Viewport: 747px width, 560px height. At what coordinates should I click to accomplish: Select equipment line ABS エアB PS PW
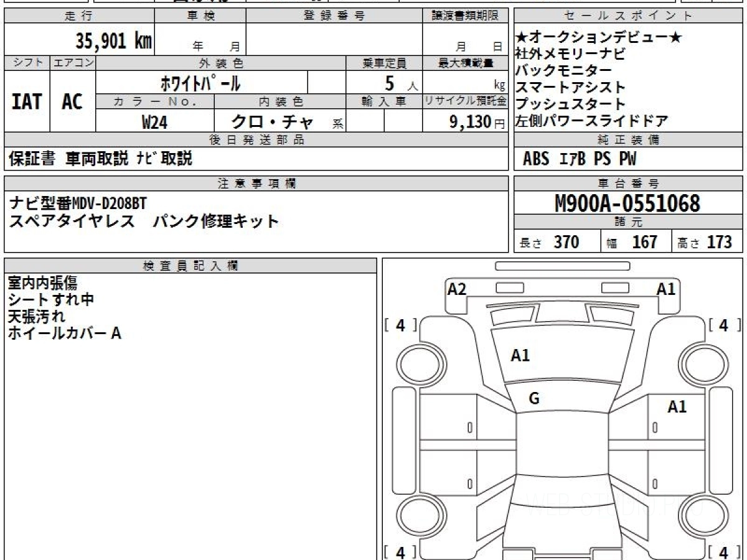[x=580, y=159]
